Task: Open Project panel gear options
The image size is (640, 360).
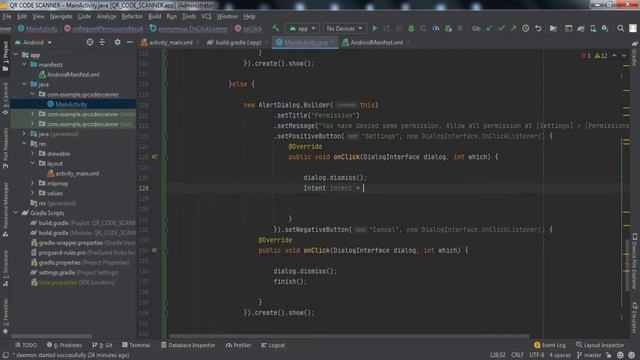Action: click(117, 42)
